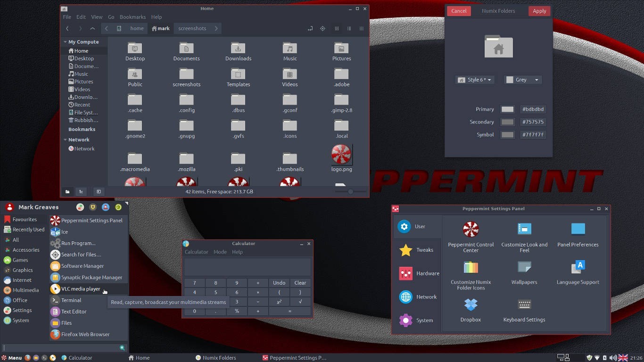Toggle location entry in file manager toolbar
This screenshot has width=644, height=362.
(x=310, y=28)
